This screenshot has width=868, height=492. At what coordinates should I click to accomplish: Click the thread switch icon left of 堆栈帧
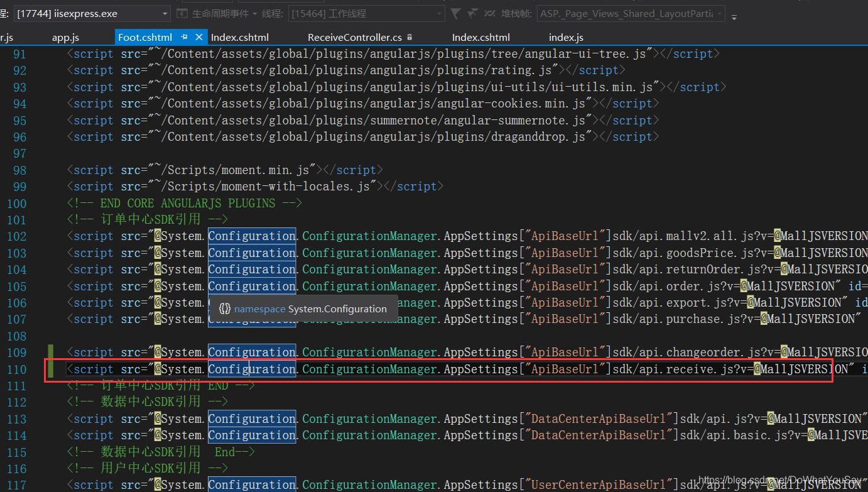(489, 13)
